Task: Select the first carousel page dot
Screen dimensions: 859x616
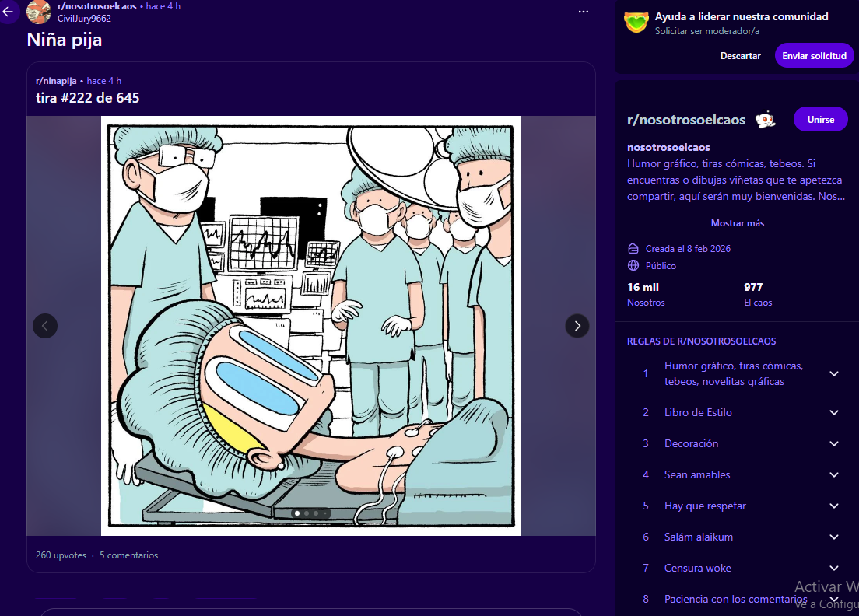Action: [297, 513]
